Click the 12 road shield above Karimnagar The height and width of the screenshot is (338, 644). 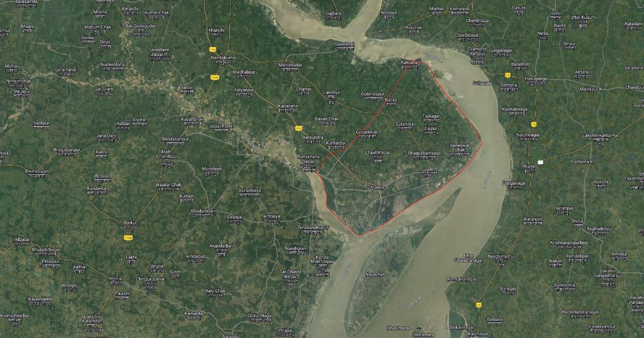click(x=534, y=124)
